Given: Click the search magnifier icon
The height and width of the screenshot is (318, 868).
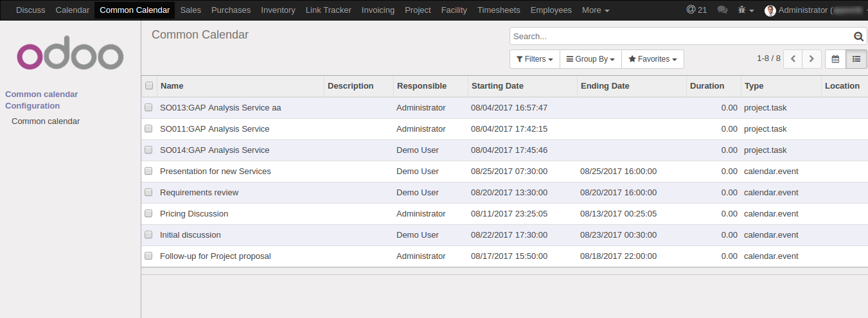Looking at the screenshot, I should tap(858, 37).
